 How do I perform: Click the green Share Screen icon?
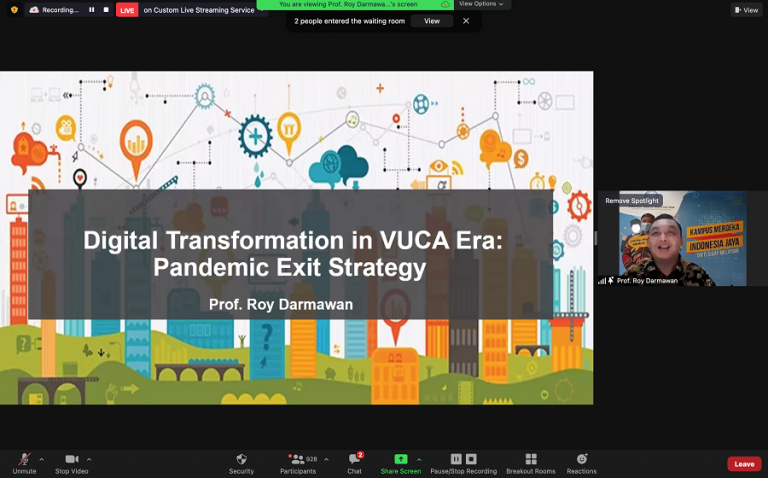[x=401, y=459]
